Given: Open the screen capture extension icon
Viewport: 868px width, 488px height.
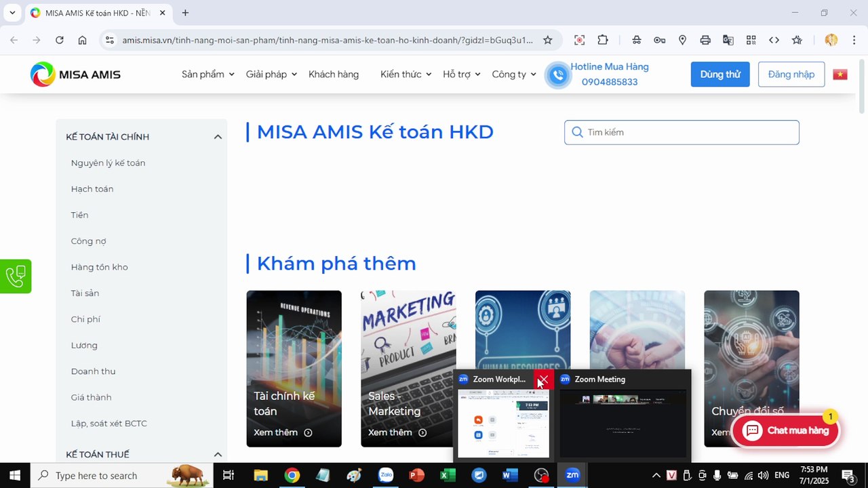Looking at the screenshot, I should coord(579,40).
